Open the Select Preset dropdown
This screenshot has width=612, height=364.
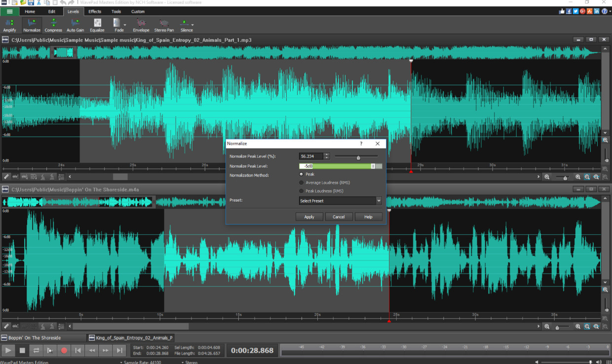click(x=341, y=201)
